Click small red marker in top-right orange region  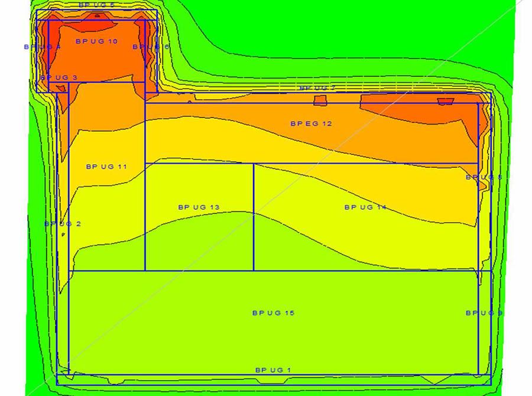pos(445,102)
